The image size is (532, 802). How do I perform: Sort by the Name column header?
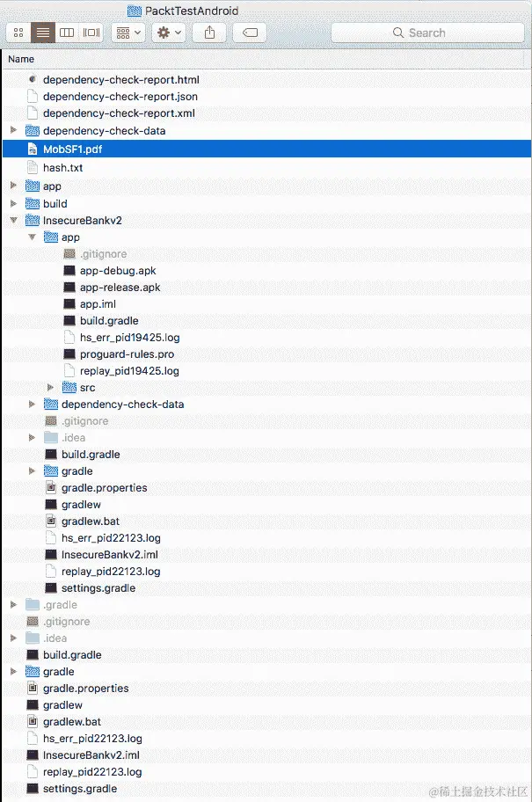(21, 59)
